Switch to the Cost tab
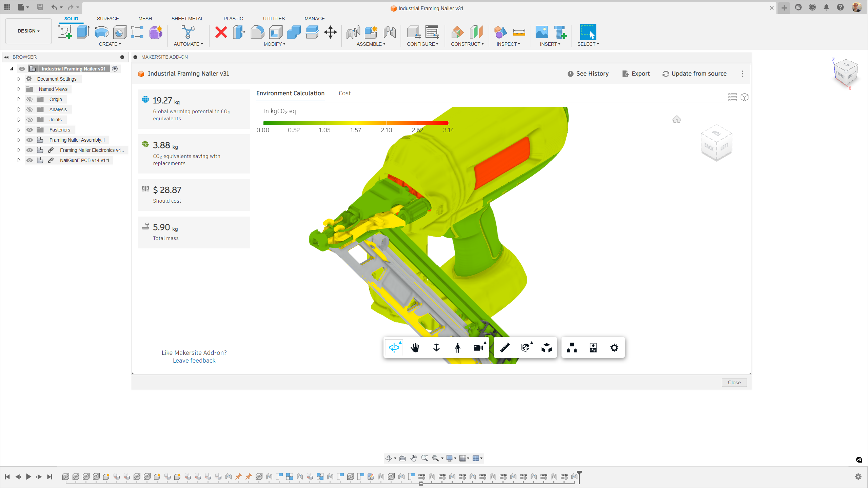The width and height of the screenshot is (868, 488). (344, 93)
